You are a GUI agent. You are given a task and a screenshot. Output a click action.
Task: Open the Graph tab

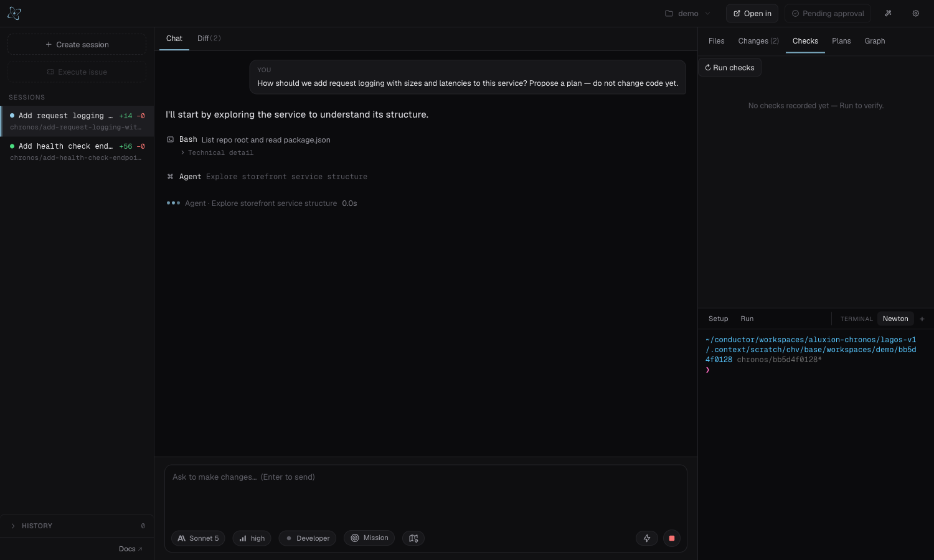click(875, 41)
